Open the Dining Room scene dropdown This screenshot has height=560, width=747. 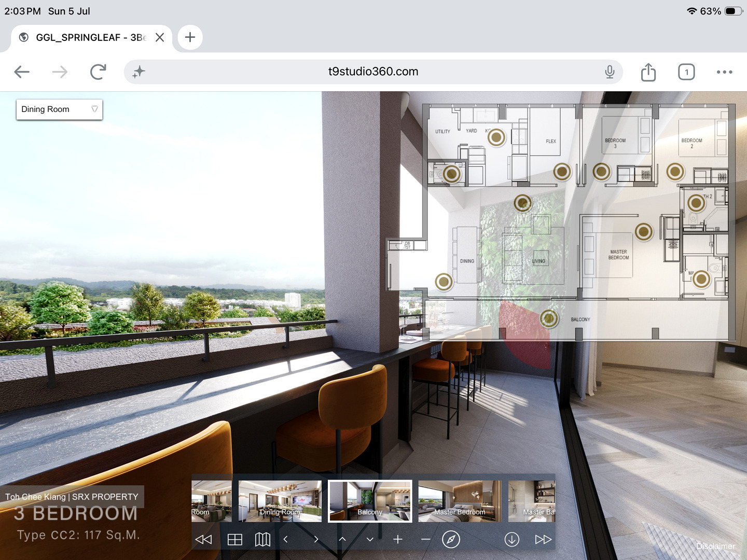coord(59,109)
